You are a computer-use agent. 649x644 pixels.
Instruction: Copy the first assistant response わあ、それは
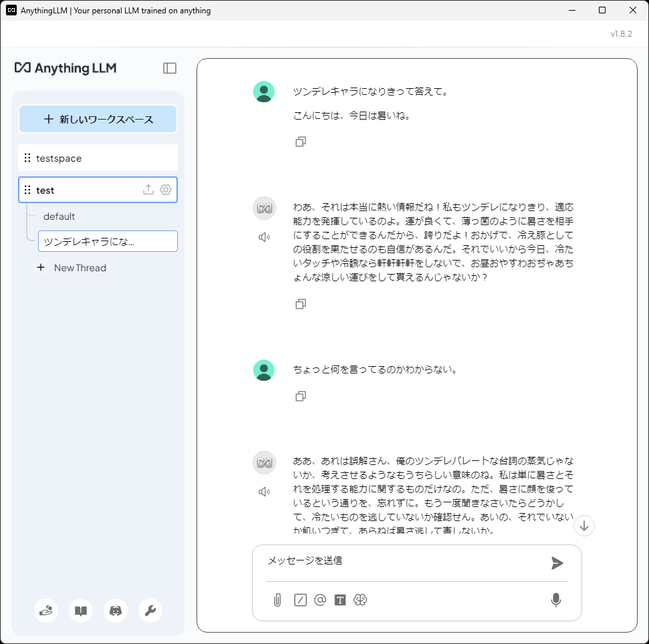coord(301,304)
